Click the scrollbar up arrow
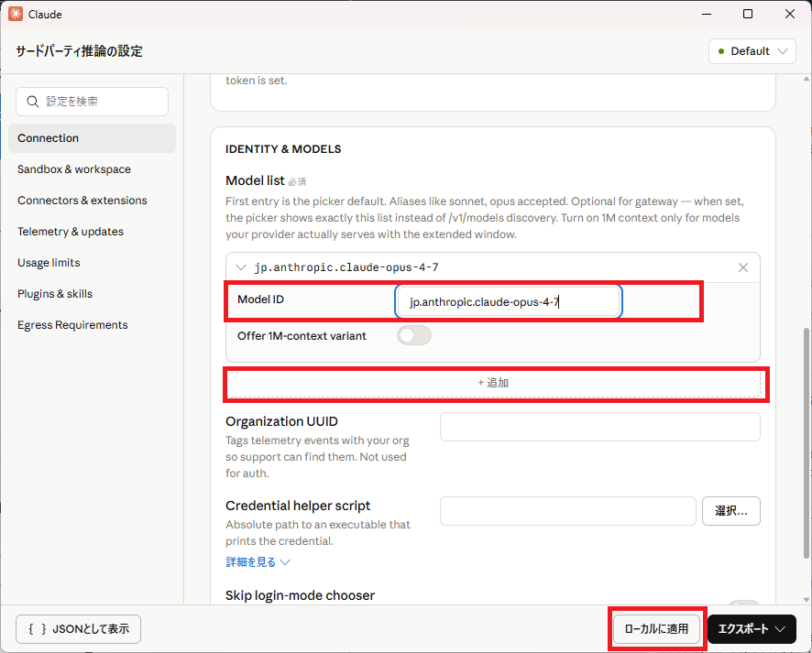The width and height of the screenshot is (812, 653). tap(807, 79)
